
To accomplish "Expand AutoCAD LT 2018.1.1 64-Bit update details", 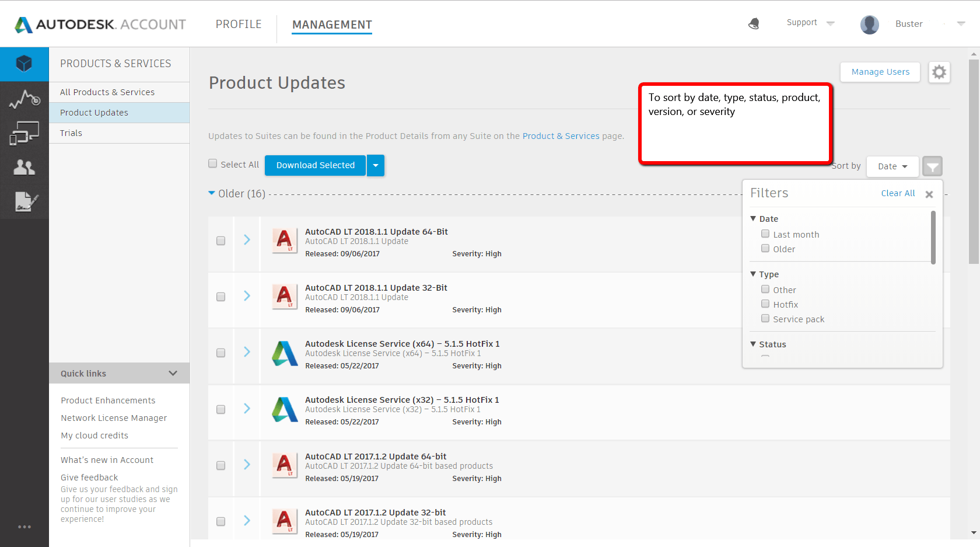I will (x=247, y=240).
